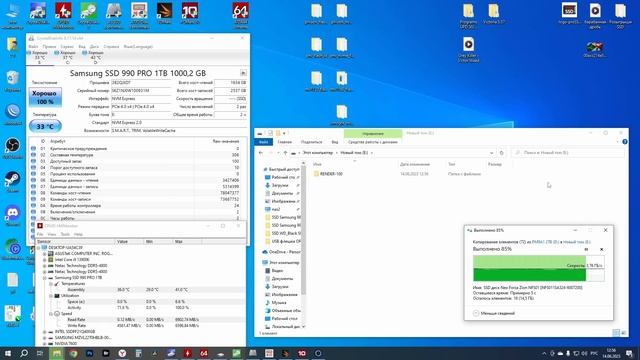
Task: Open the Файл menu in CrystalDiskInfo
Action: pyautogui.click(x=33, y=47)
